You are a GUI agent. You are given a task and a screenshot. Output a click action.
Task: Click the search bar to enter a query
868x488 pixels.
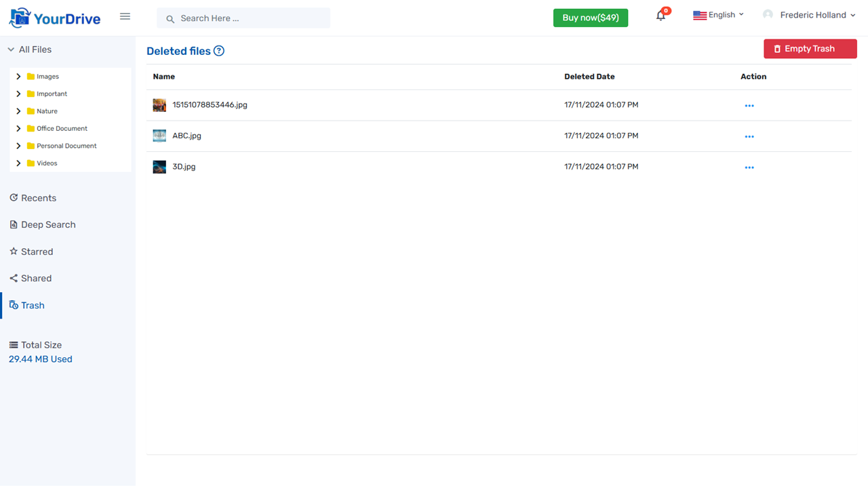[243, 19]
